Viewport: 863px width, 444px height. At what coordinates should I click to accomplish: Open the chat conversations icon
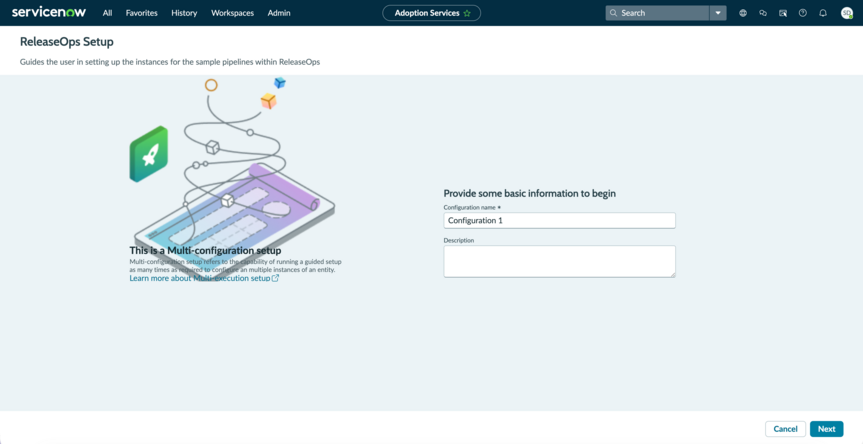763,13
